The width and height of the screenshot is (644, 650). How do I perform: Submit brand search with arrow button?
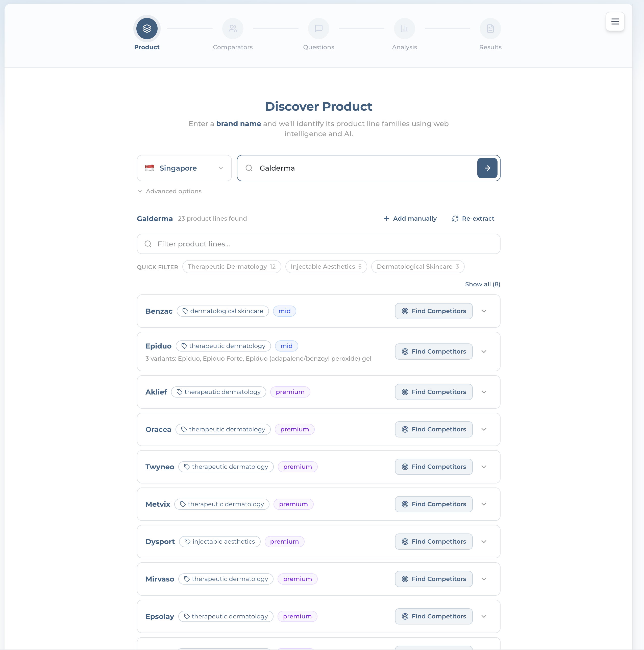click(487, 168)
